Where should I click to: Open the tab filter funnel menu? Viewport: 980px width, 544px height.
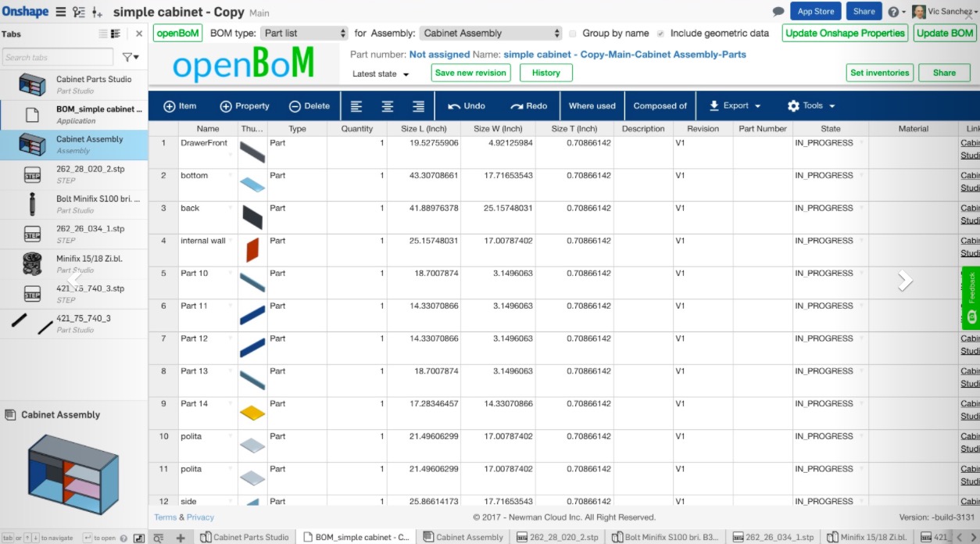click(131, 57)
